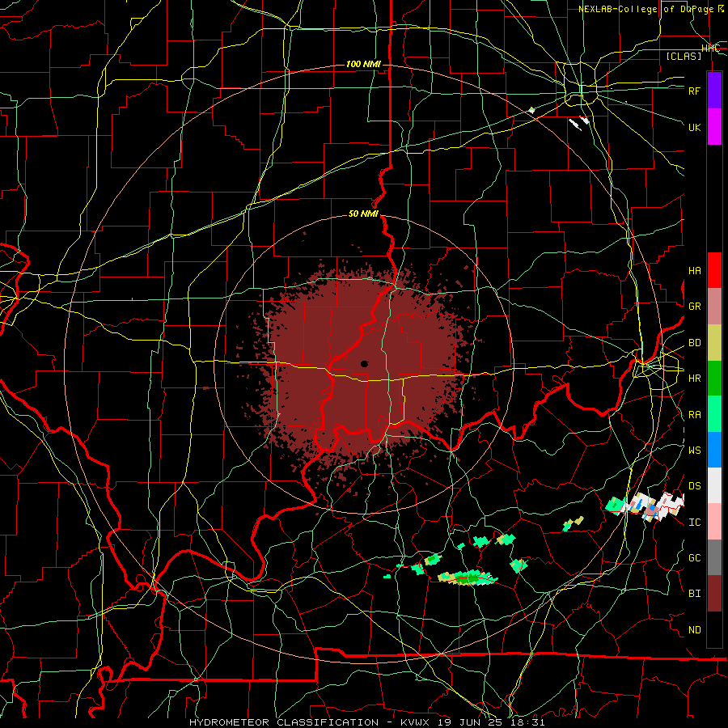The image size is (728, 728).
Task: Click the blue WS legend swatch
Action: pyautogui.click(x=714, y=450)
